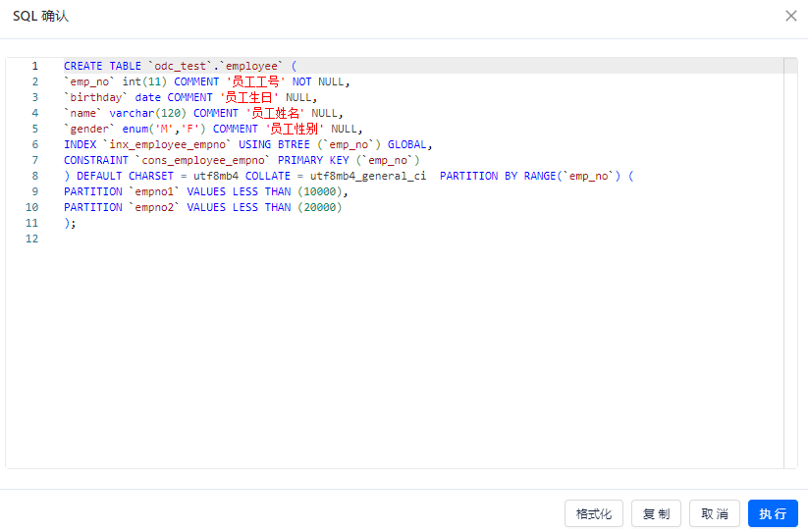The image size is (808, 532).
Task: Cancel with the 取消 button
Action: (x=714, y=513)
